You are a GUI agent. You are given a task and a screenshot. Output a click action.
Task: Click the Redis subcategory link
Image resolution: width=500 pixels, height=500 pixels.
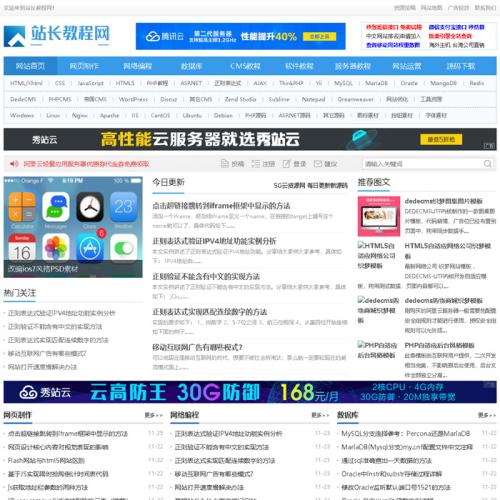[x=477, y=83]
